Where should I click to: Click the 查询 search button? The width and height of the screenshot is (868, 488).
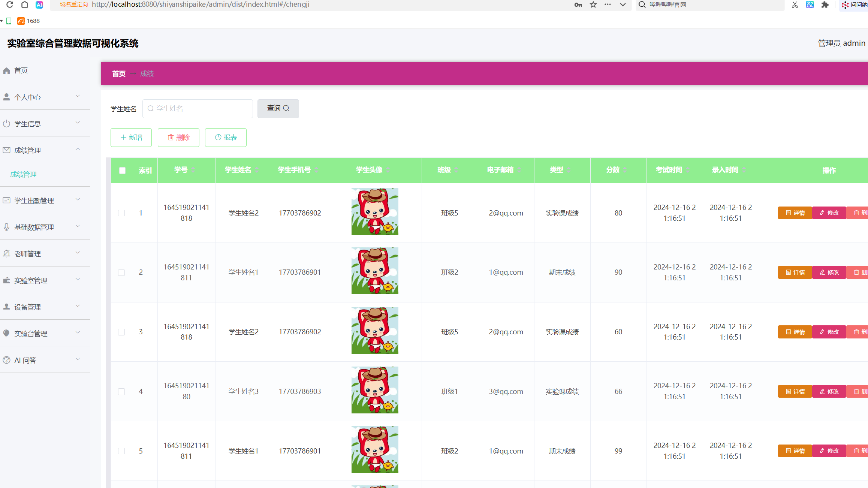coord(278,109)
